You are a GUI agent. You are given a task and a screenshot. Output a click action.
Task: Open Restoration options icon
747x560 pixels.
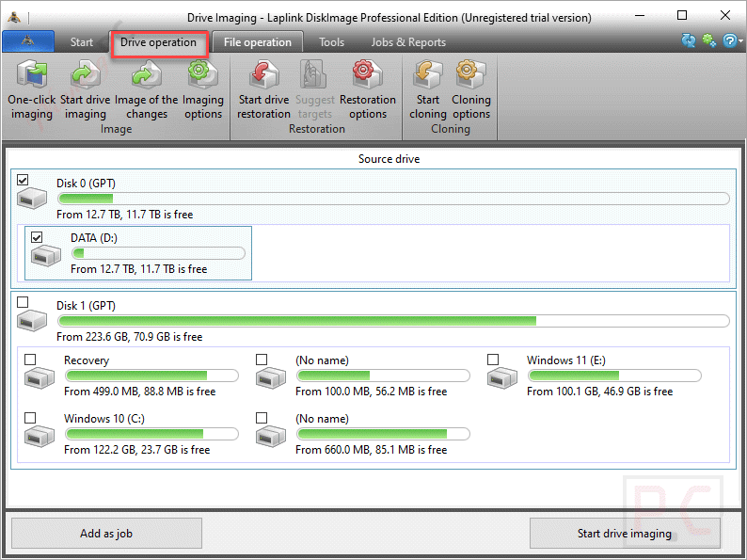coord(367,74)
